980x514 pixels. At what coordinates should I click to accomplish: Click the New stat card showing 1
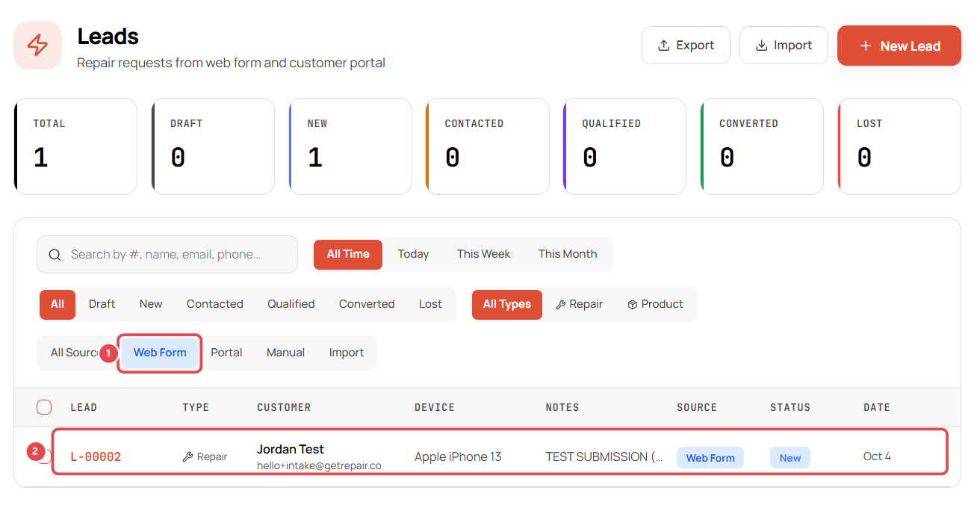[350, 146]
